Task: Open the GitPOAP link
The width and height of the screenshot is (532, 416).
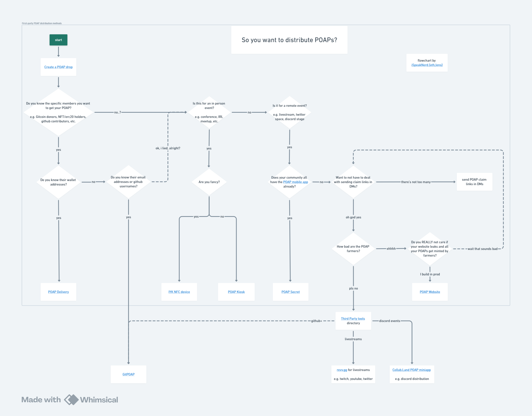Action: tap(128, 374)
